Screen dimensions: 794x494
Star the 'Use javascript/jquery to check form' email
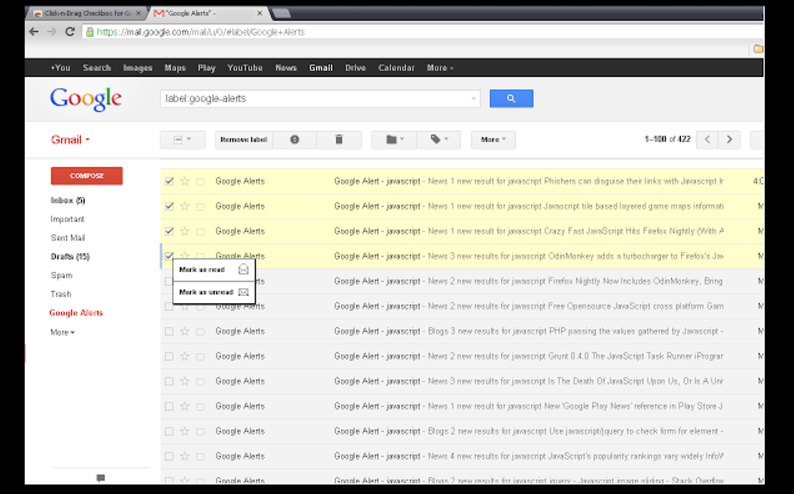(185, 431)
